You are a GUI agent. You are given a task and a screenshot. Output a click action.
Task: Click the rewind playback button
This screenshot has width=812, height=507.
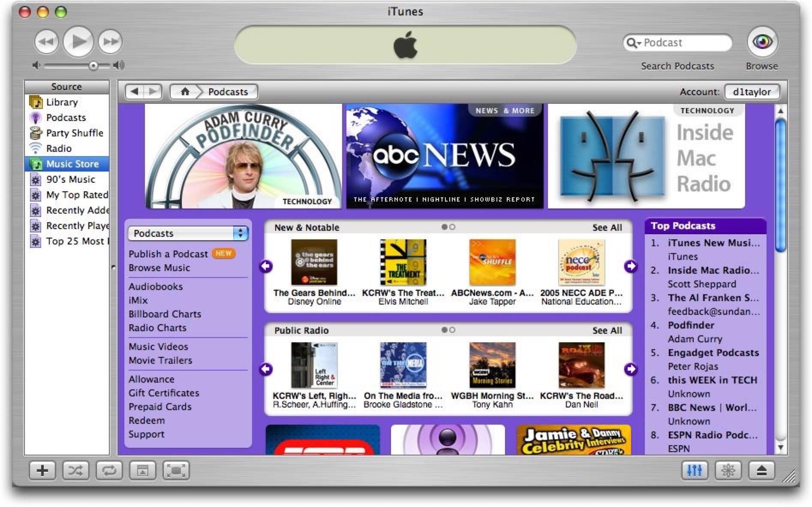pyautogui.click(x=46, y=42)
